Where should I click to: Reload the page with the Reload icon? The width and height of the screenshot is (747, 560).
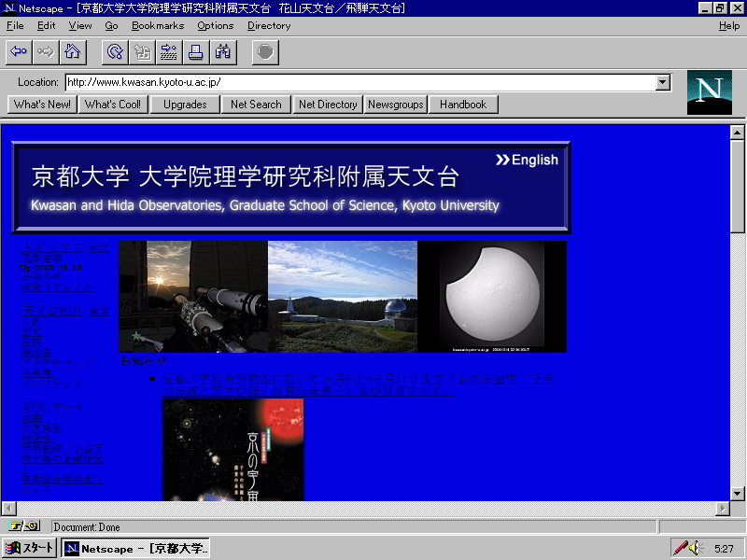coord(115,51)
